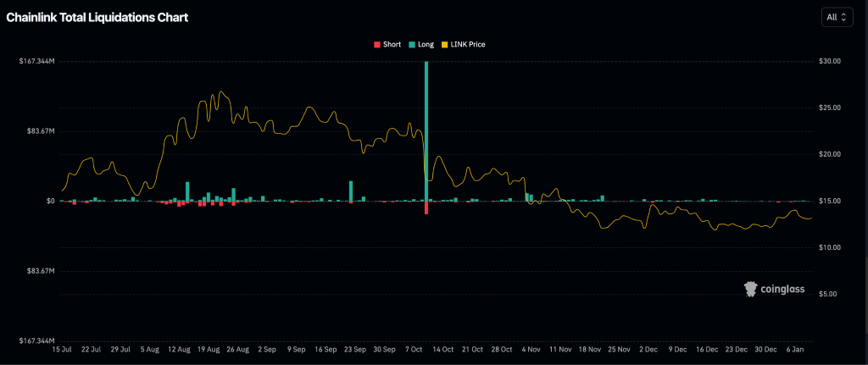Screen dimensions: 868x365
Task: Click the 9 Sep date label
Action: [296, 350]
